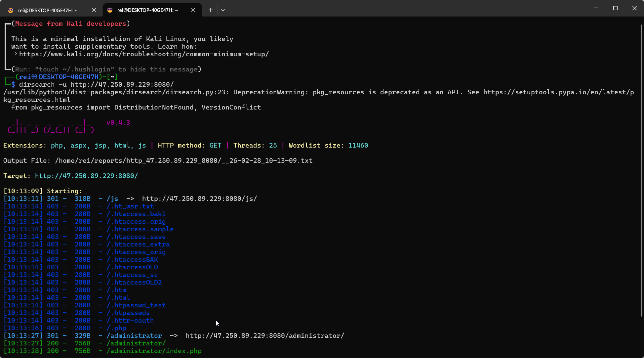Click the /js/ redirect URL
Viewport: 644px width, 358px height.
(199, 199)
